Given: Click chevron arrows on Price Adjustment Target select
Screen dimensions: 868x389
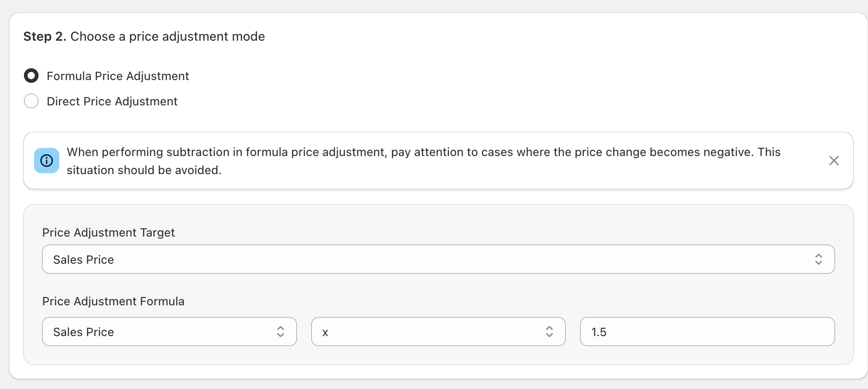Looking at the screenshot, I should pyautogui.click(x=818, y=259).
